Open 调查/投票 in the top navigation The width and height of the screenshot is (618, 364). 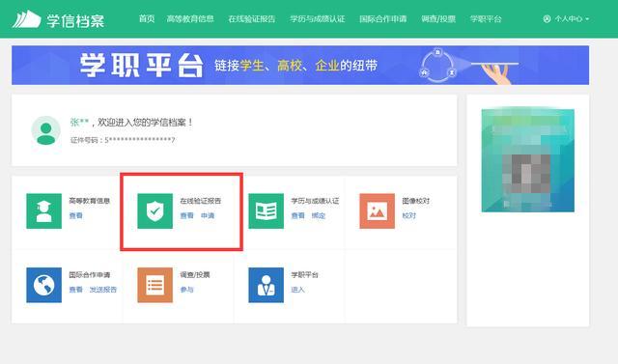(438, 19)
